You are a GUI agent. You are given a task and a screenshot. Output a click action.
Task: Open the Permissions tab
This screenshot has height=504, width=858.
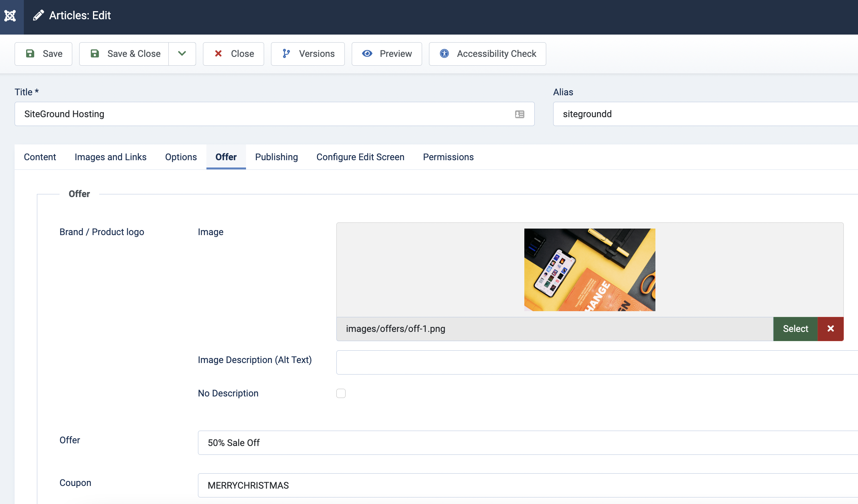point(448,157)
